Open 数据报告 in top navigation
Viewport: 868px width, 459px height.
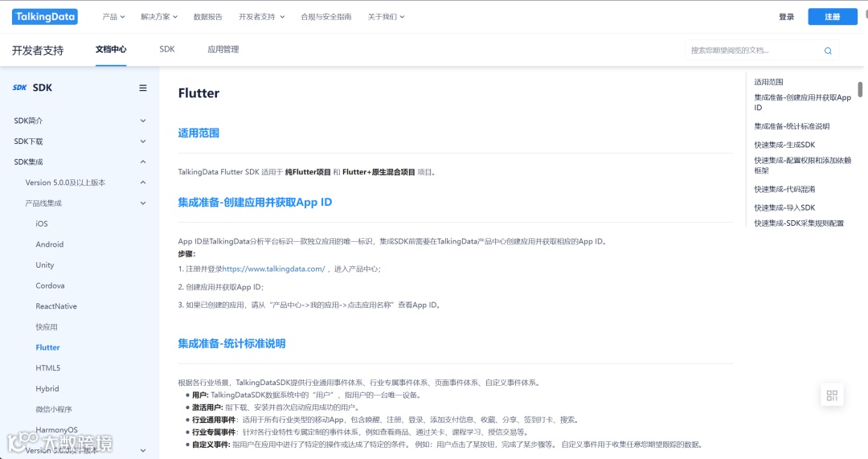207,17
